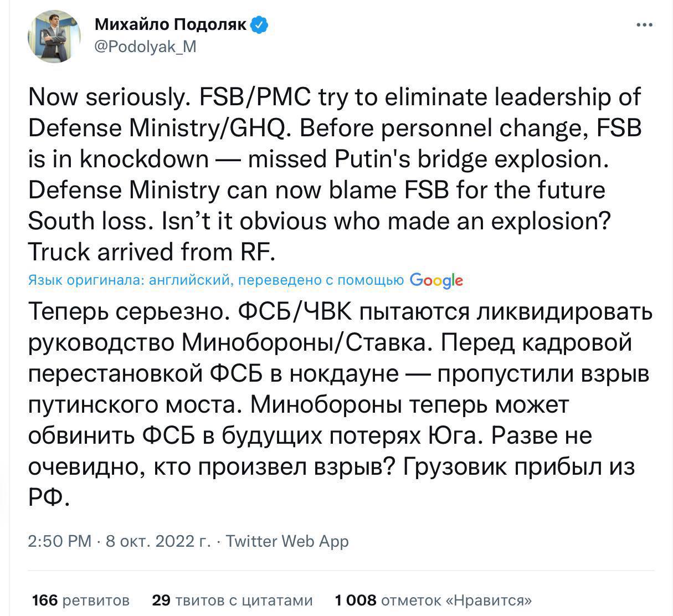Open the three-dot more options menu
Screen dimensions: 673x616
click(644, 25)
